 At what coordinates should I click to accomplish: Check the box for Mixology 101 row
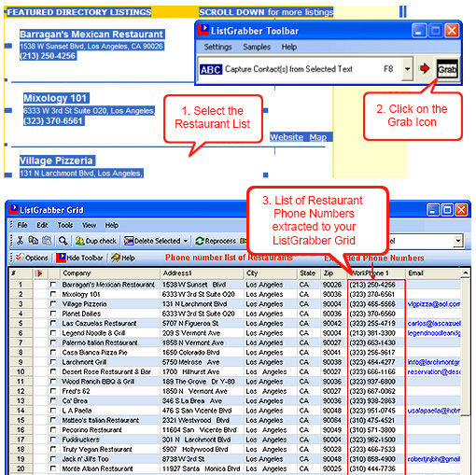tap(53, 294)
